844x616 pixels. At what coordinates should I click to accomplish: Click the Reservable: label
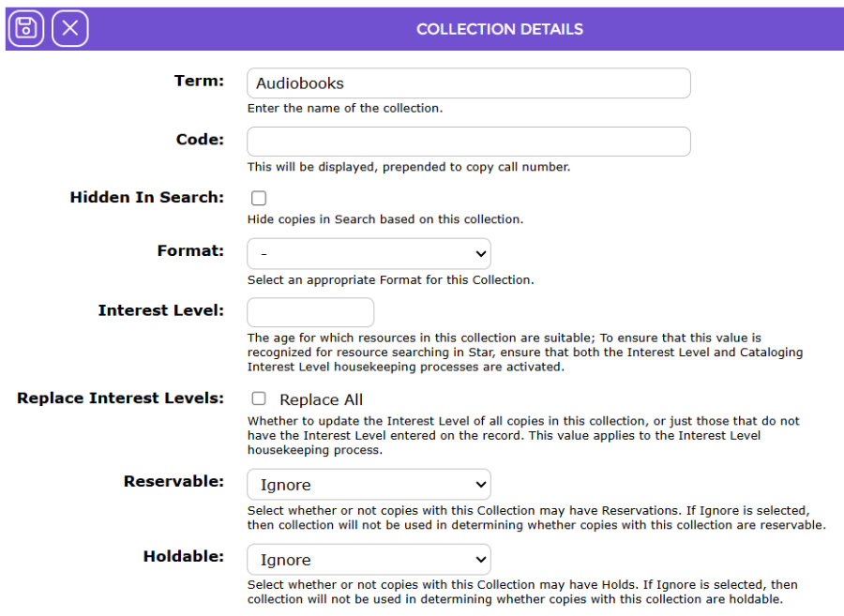173,481
